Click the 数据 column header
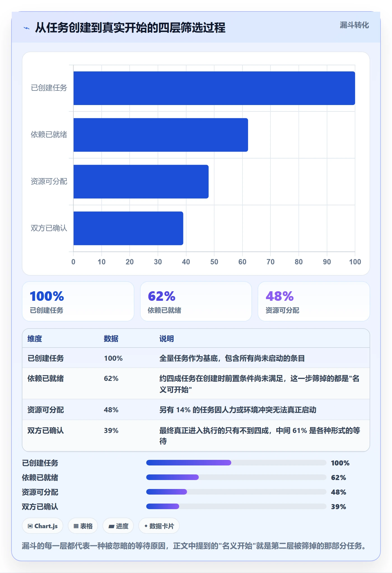 click(111, 339)
